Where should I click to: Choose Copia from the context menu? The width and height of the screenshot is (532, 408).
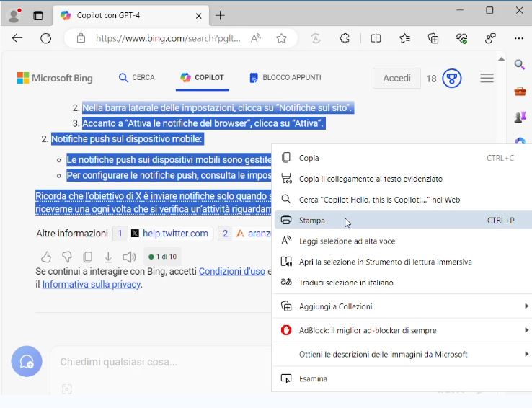coord(402,158)
